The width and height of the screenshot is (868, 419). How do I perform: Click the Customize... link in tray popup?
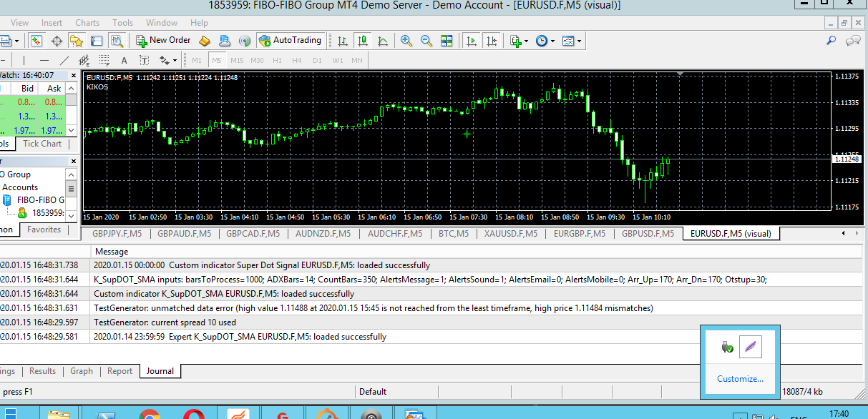[x=740, y=379]
